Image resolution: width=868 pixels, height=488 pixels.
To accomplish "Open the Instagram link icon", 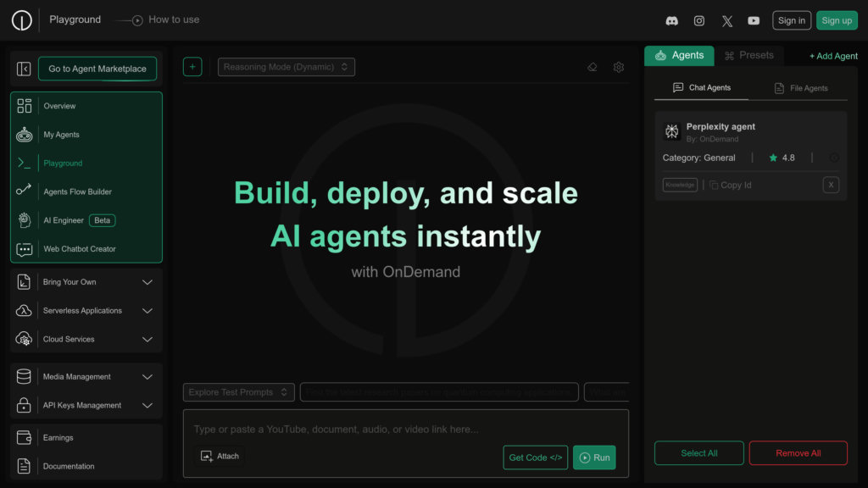I will click(699, 21).
